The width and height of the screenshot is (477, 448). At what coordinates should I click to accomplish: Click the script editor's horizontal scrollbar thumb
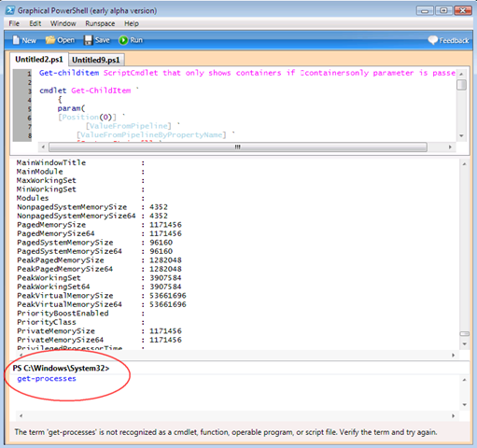(x=238, y=147)
